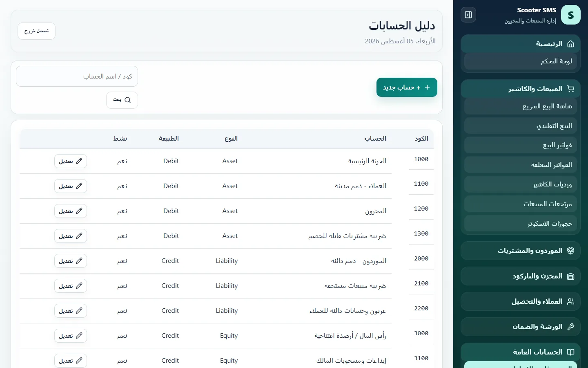Click the pencil icon for account 3100

click(79, 361)
